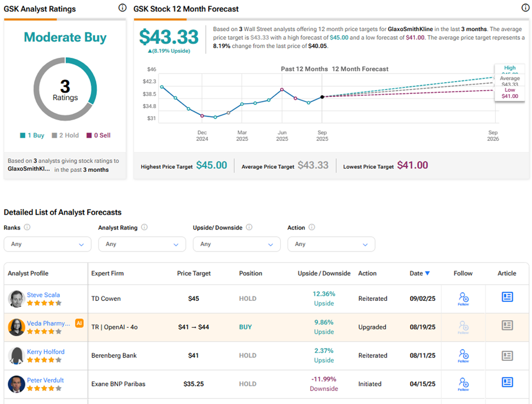Click info icon next to Ranks filter

click(x=27, y=227)
